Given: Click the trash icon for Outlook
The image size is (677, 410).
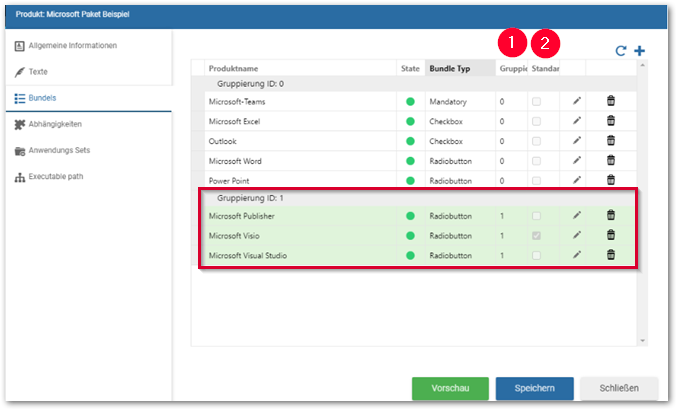Looking at the screenshot, I should click(611, 141).
